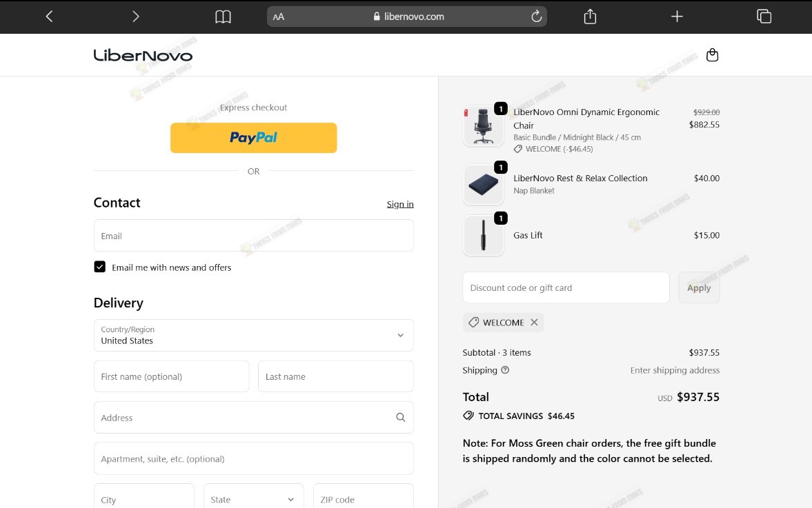Focus the Email input field

click(254, 235)
